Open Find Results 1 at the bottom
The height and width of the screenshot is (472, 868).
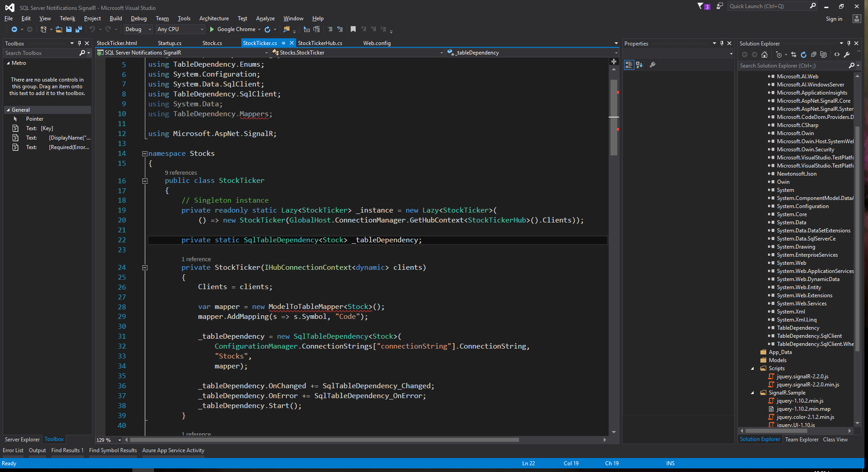[x=67, y=450]
